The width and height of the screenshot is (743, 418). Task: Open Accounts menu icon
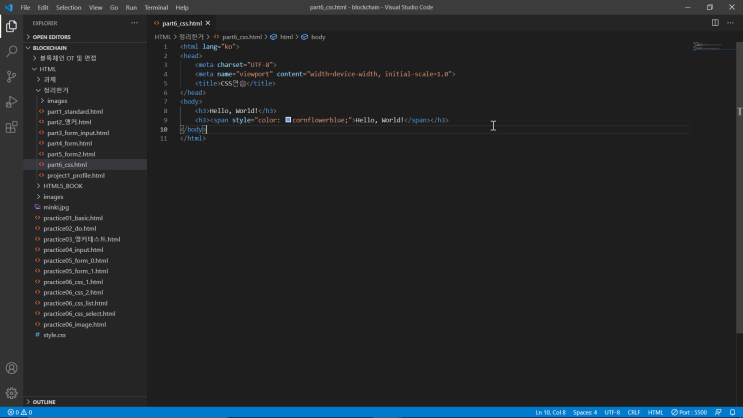point(11,368)
